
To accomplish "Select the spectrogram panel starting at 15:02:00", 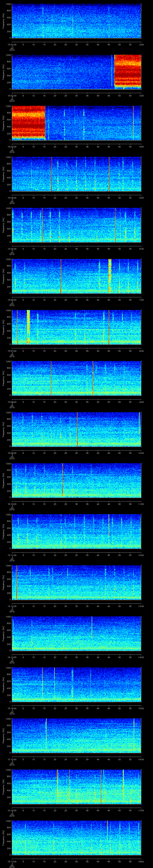I will click(x=76, y=72).
